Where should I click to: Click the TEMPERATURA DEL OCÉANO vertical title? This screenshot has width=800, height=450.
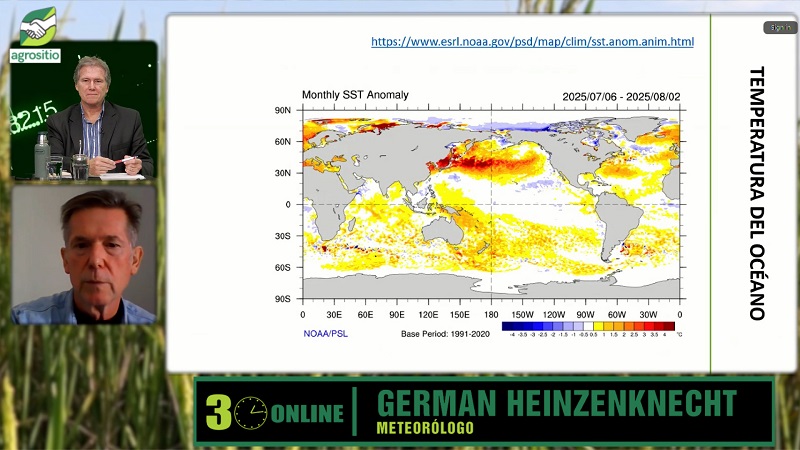point(756,193)
